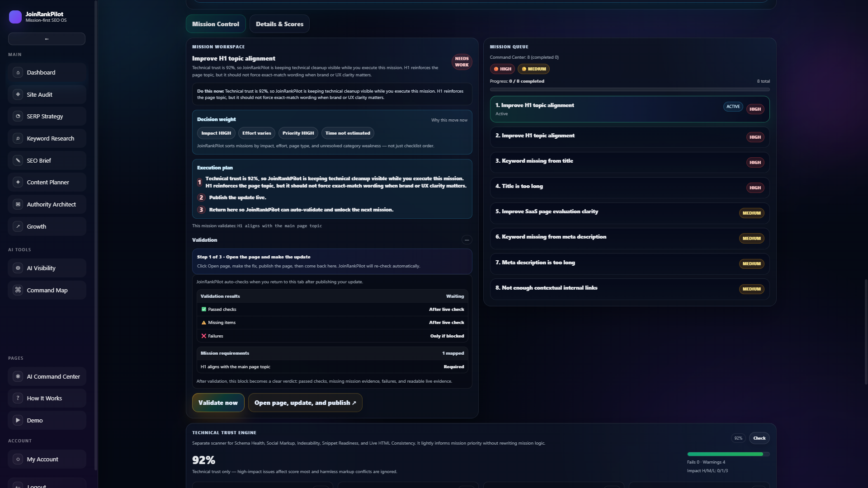Collapse the sidebar with the back arrow
The image size is (868, 488).
(x=47, y=39)
